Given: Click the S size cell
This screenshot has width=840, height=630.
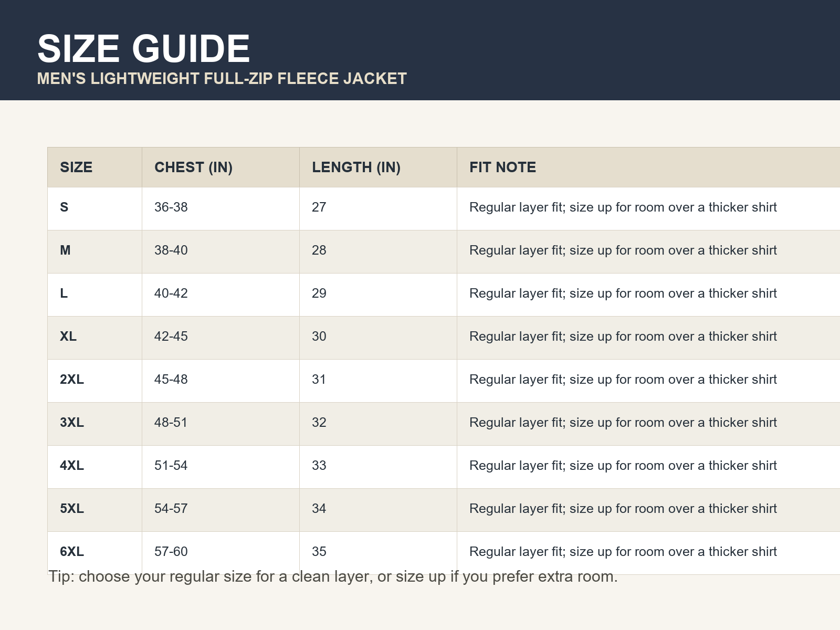Looking at the screenshot, I should pos(64,207).
